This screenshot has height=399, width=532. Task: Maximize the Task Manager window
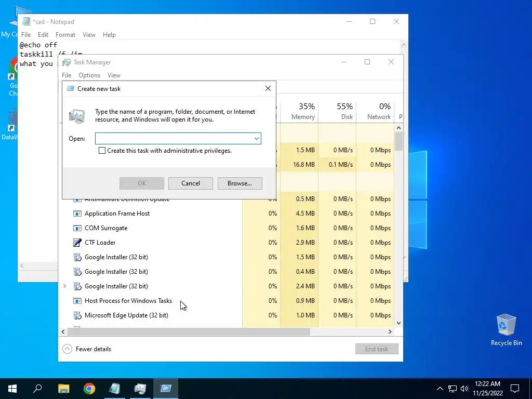(367, 62)
